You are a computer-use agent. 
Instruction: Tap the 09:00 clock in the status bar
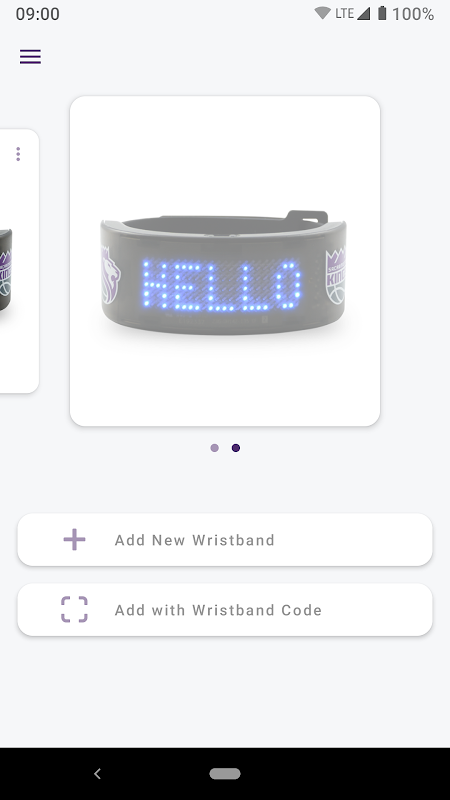[x=38, y=14]
